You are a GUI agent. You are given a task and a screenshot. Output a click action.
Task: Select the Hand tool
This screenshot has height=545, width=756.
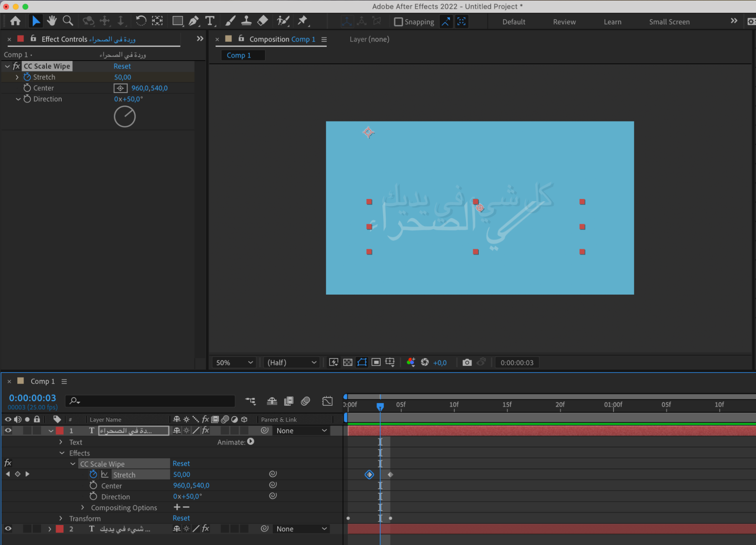pos(52,21)
